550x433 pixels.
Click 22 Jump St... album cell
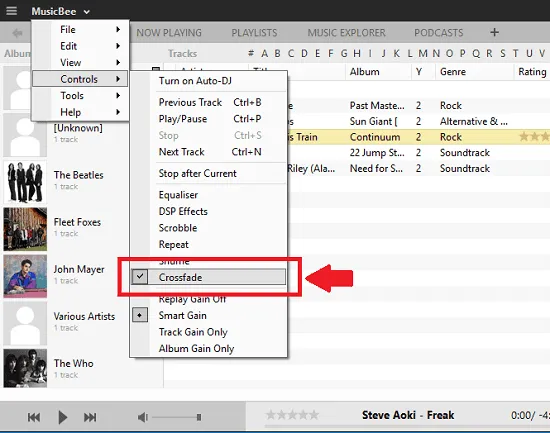377,153
